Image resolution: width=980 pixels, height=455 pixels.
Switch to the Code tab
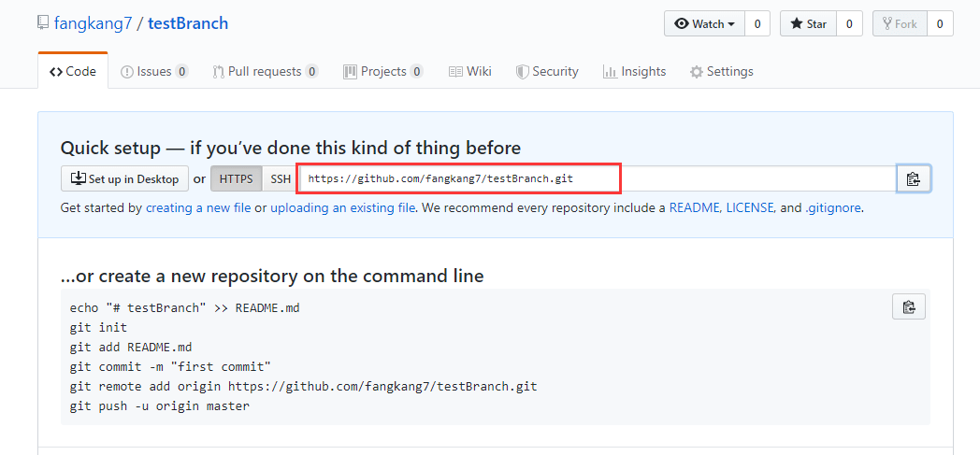(73, 71)
